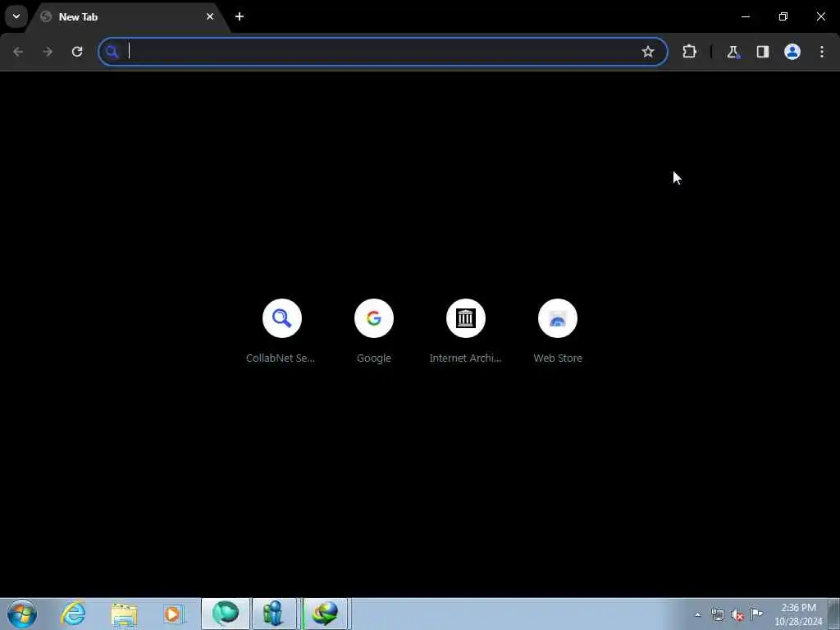The width and height of the screenshot is (840, 630).
Task: Open the tab search dropdown arrow
Action: tap(16, 16)
